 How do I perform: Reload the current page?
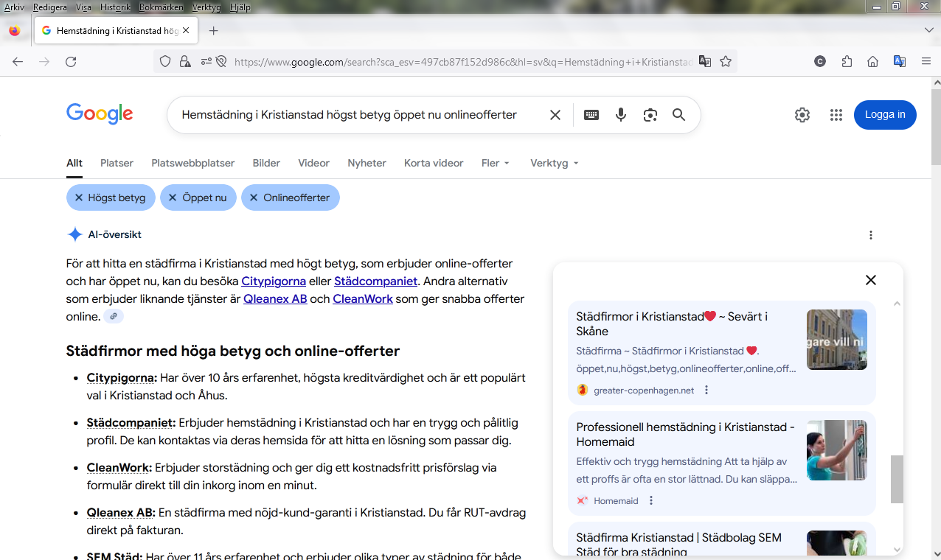pyautogui.click(x=71, y=62)
